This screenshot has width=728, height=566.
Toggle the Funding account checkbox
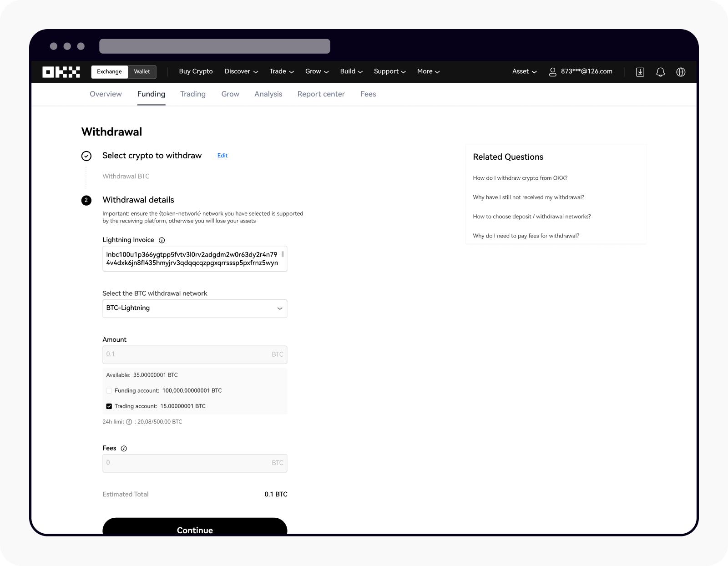109,391
